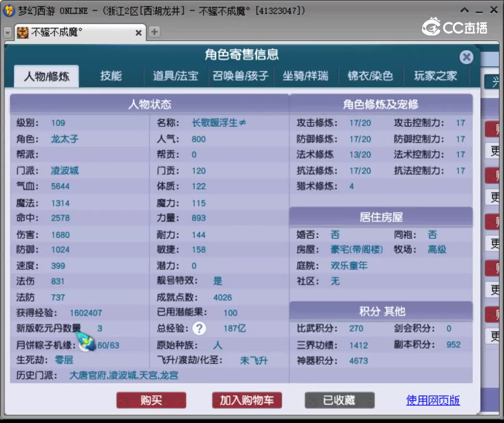Click the 未飞升 status text
Screen dimensions: 504x423
[254, 360]
